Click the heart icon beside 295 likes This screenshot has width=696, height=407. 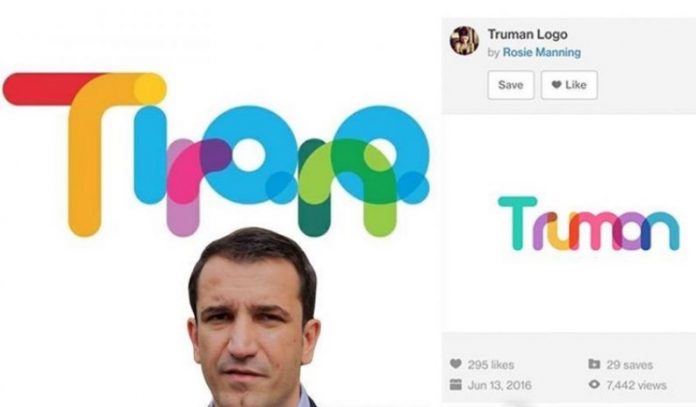pyautogui.click(x=455, y=364)
